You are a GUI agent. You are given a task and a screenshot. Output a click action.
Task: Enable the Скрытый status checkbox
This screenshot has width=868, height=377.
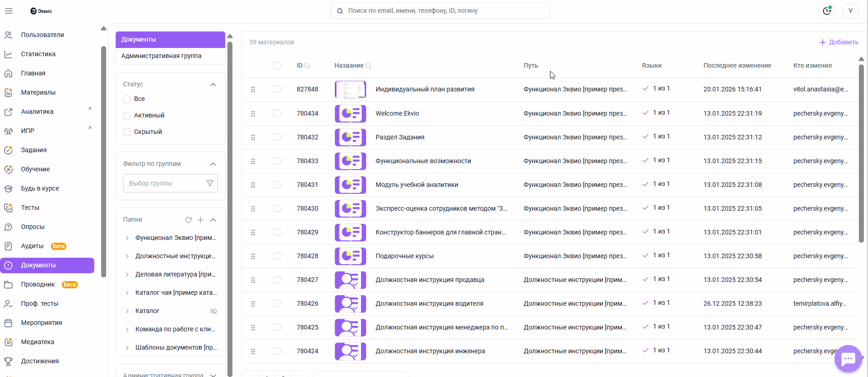[x=127, y=132]
